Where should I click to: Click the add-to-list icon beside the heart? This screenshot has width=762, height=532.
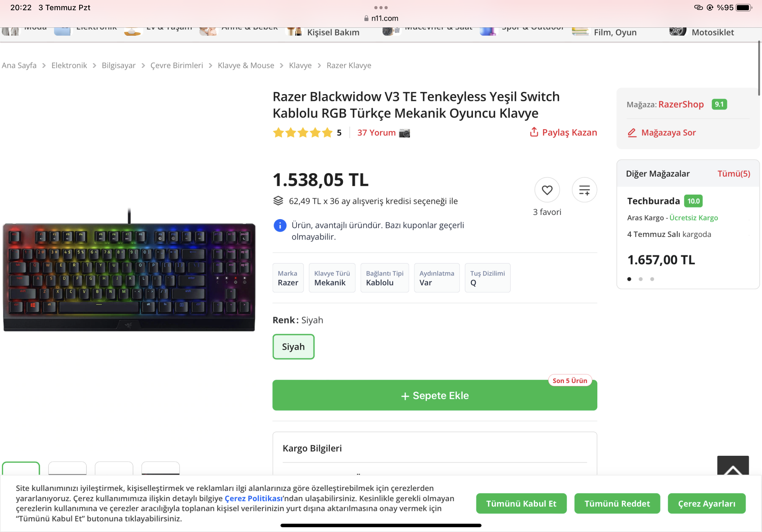point(584,190)
